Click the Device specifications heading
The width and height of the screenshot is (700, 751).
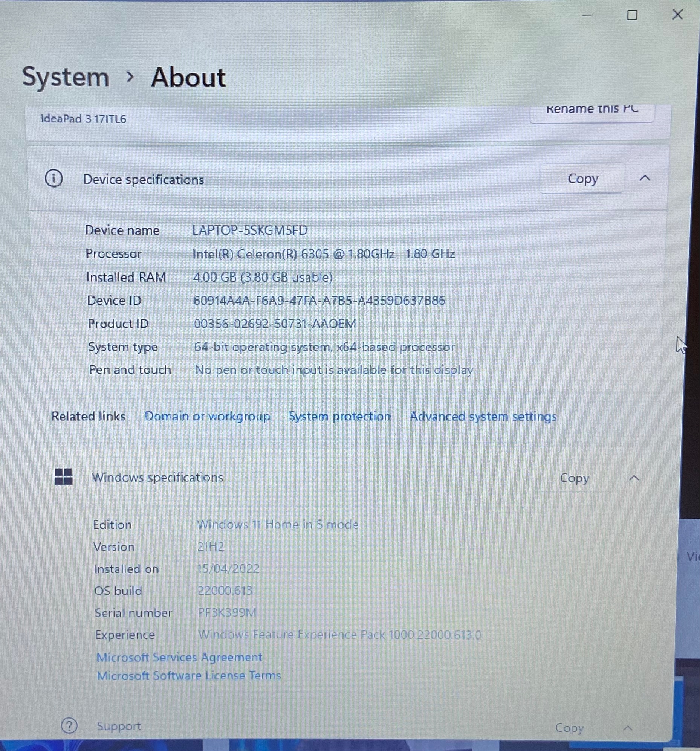[x=143, y=179]
